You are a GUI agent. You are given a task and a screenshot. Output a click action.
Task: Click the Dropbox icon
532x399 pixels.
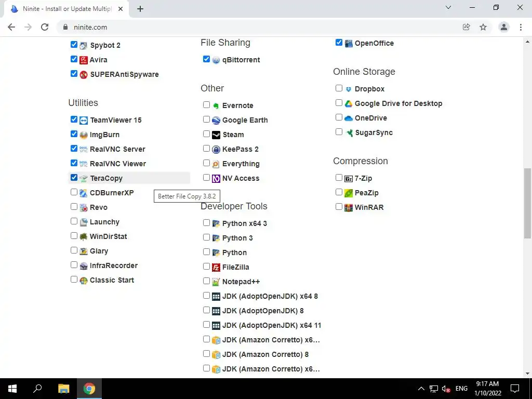click(349, 89)
